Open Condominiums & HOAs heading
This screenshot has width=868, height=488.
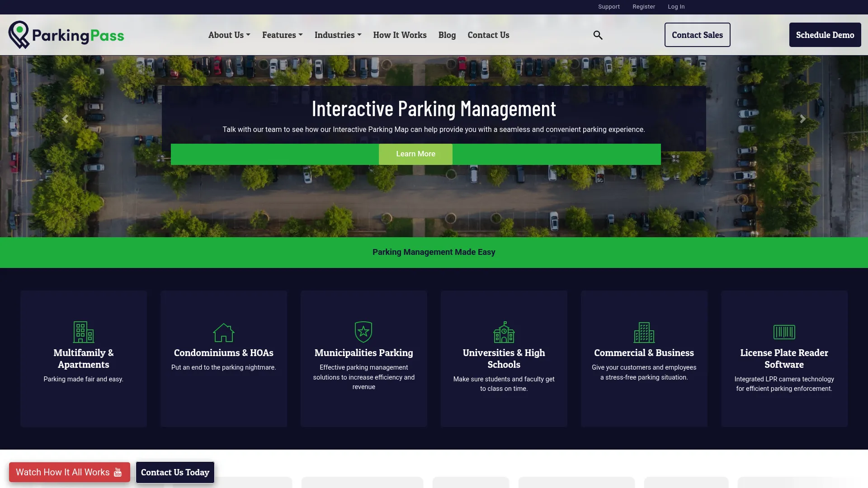[224, 353]
